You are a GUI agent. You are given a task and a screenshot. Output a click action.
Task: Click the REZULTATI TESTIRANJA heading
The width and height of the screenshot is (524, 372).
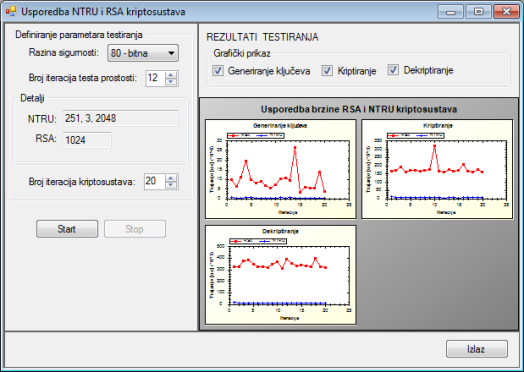(x=262, y=37)
